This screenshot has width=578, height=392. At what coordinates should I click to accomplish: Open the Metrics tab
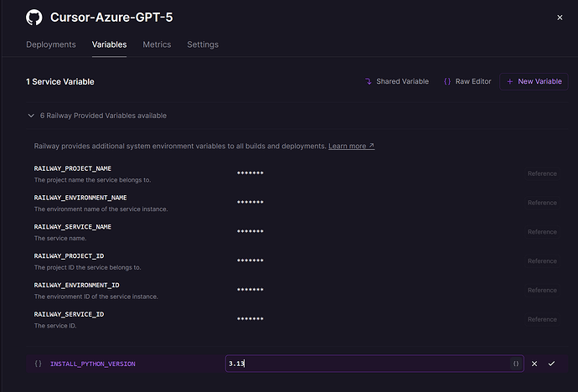[157, 44]
